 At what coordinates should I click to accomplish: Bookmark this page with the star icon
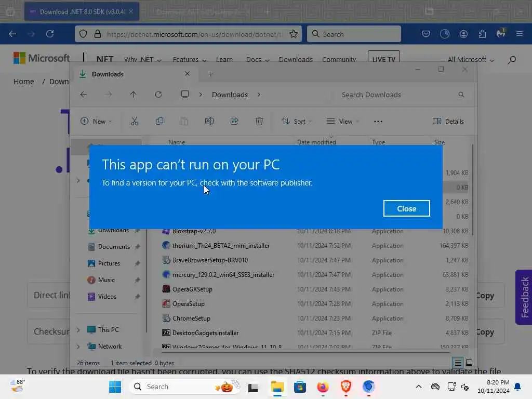(294, 34)
